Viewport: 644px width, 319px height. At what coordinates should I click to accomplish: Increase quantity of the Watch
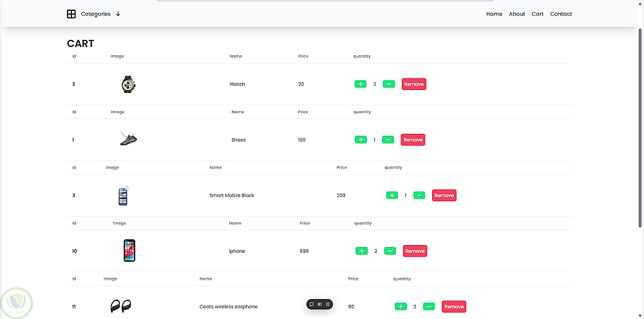[x=361, y=84]
